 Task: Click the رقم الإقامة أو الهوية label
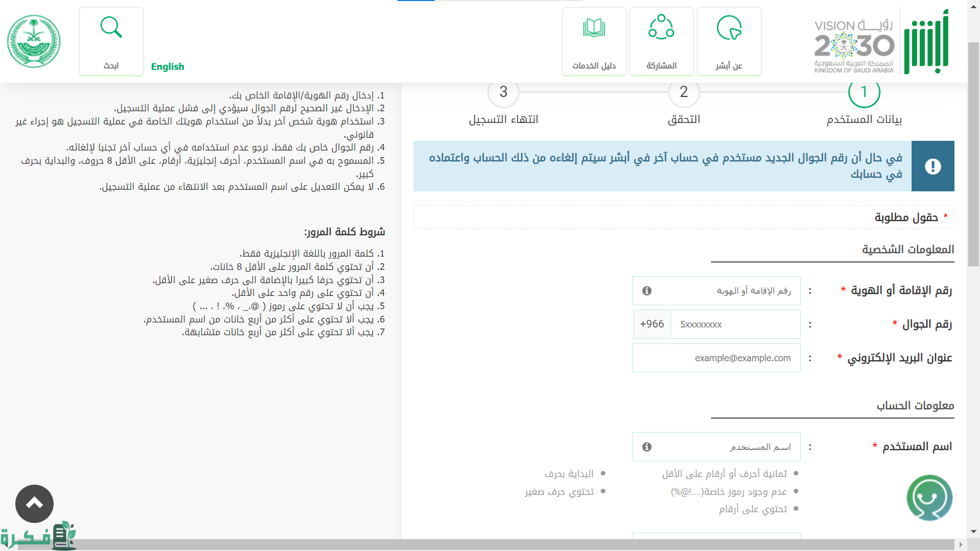click(901, 291)
